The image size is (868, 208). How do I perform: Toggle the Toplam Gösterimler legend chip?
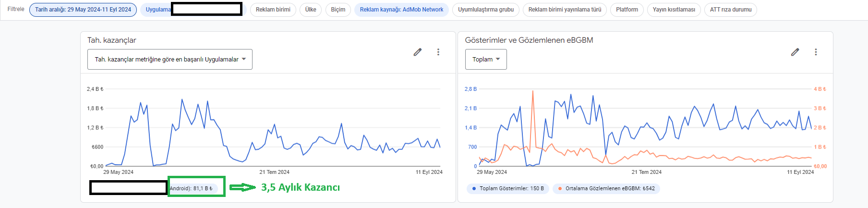tap(508, 189)
